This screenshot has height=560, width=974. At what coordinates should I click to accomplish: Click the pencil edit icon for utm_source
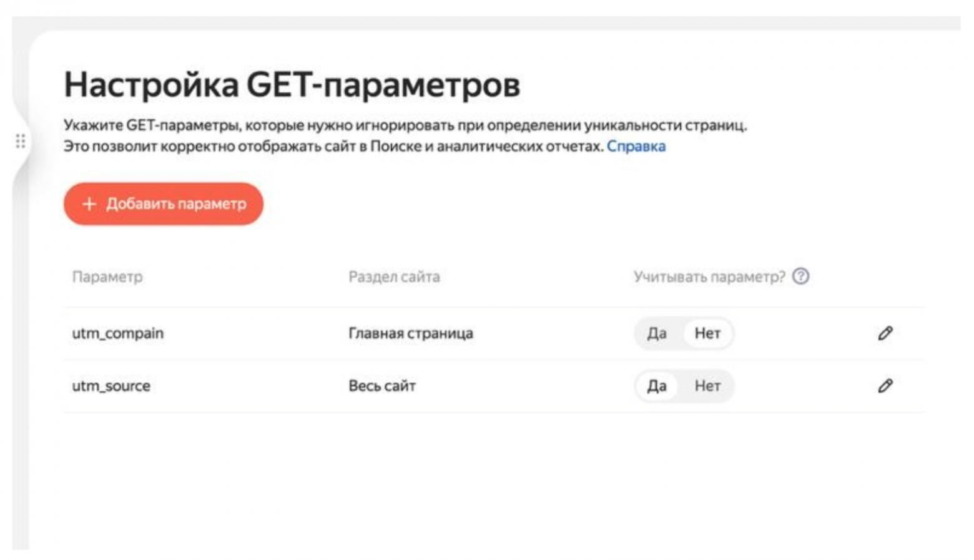(x=885, y=386)
